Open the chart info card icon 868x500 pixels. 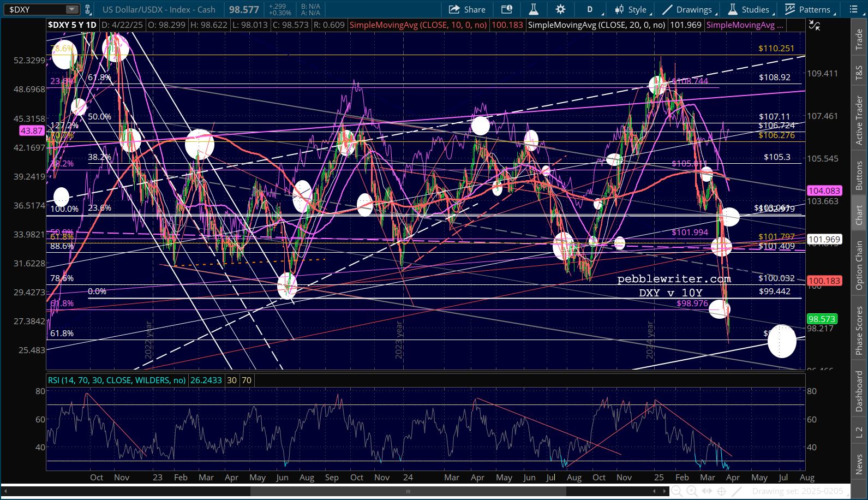pos(507,9)
